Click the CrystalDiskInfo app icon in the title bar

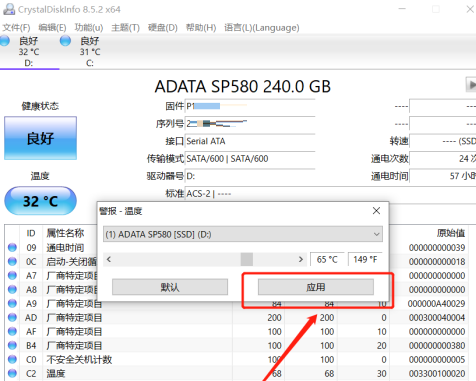[x=9, y=9]
